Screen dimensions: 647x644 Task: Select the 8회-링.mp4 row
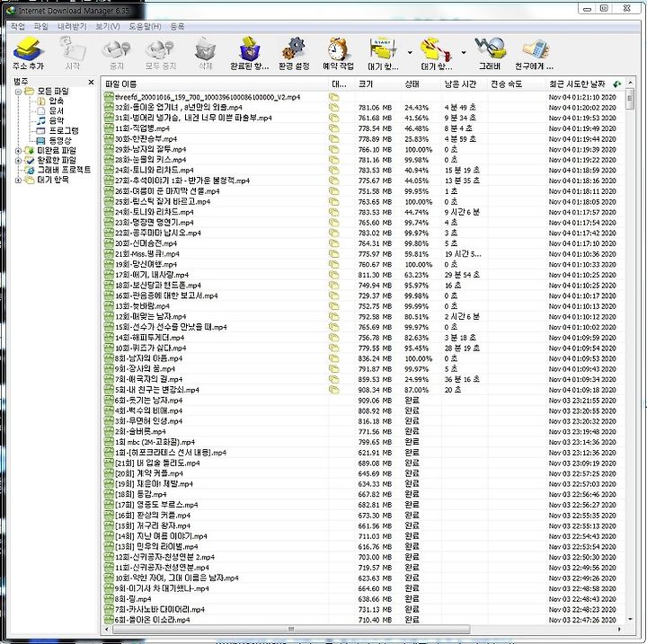[363, 598]
